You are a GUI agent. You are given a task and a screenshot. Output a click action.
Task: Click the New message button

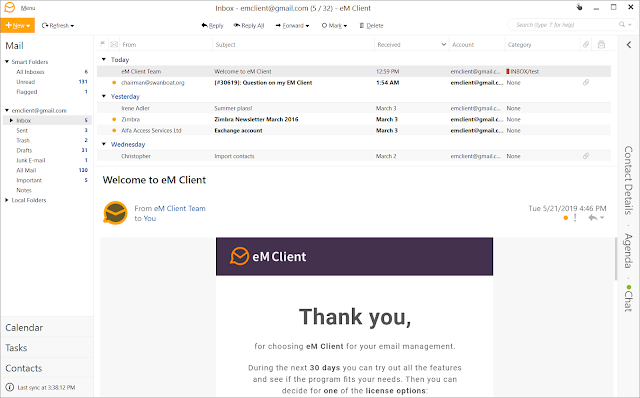18,25
